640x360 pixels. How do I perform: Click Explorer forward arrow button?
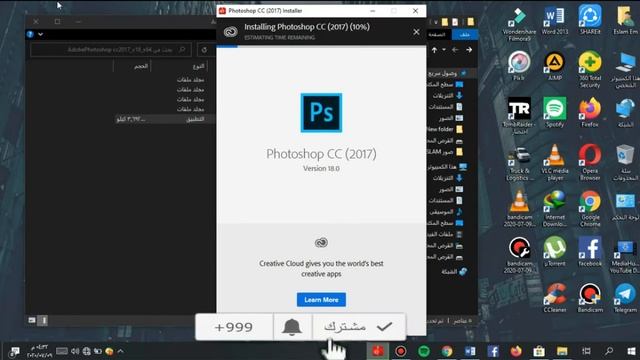pos(455,50)
